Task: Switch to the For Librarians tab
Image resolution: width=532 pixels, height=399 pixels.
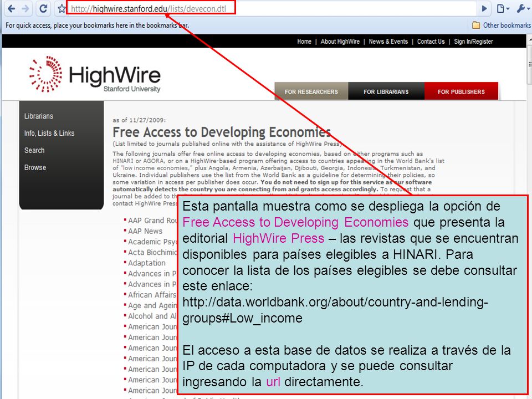Action: pyautogui.click(x=386, y=91)
